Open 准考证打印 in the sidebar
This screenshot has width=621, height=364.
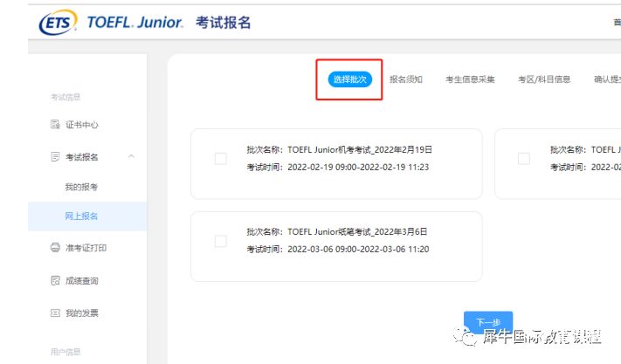87,248
